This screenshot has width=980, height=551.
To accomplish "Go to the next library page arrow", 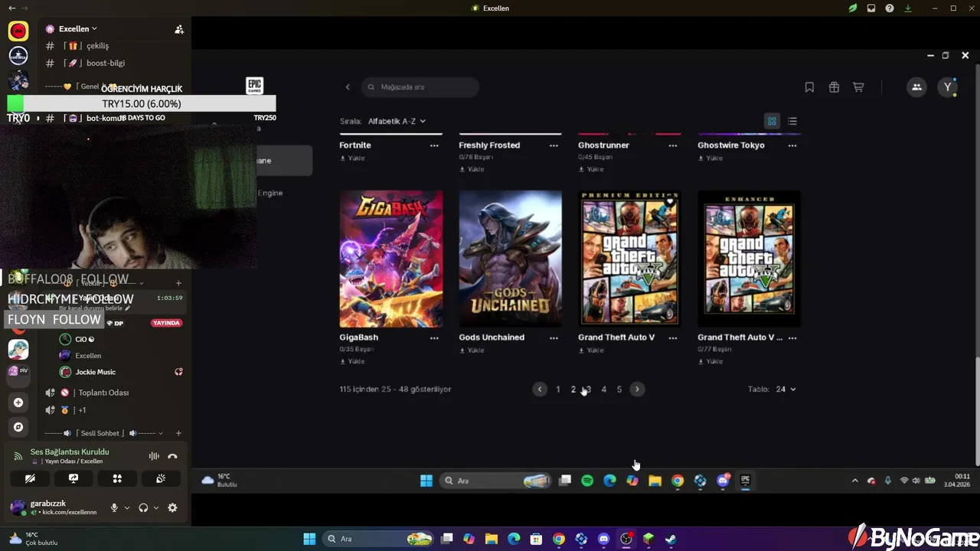I will coord(637,390).
